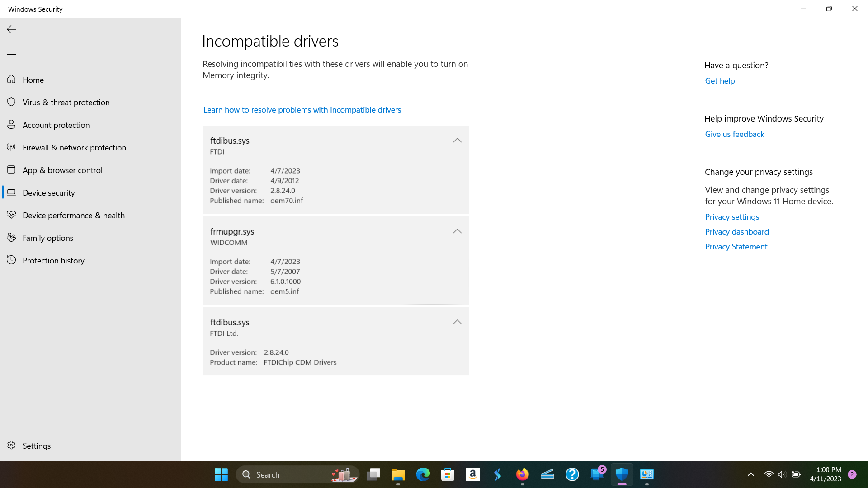The width and height of the screenshot is (868, 488).
Task: Open Amazon app on taskbar
Action: pos(472,474)
